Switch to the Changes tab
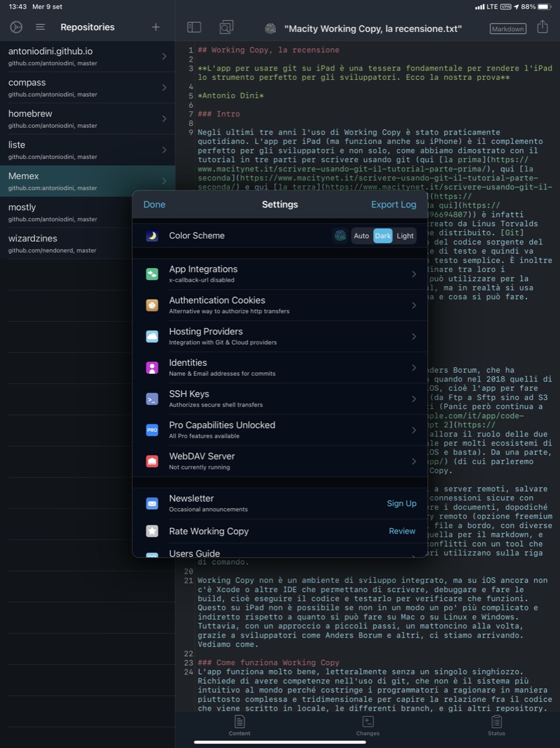The height and width of the screenshot is (748, 560). coord(368,726)
